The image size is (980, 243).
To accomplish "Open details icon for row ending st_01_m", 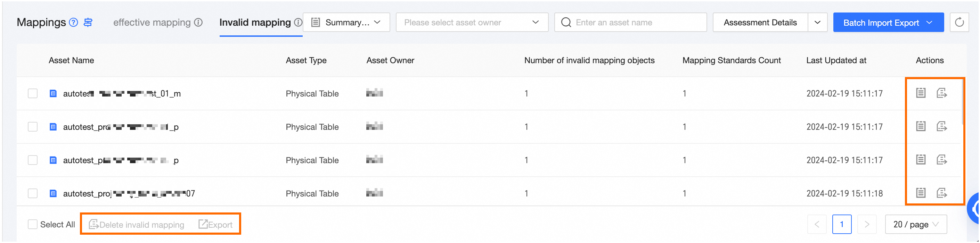I will [921, 93].
